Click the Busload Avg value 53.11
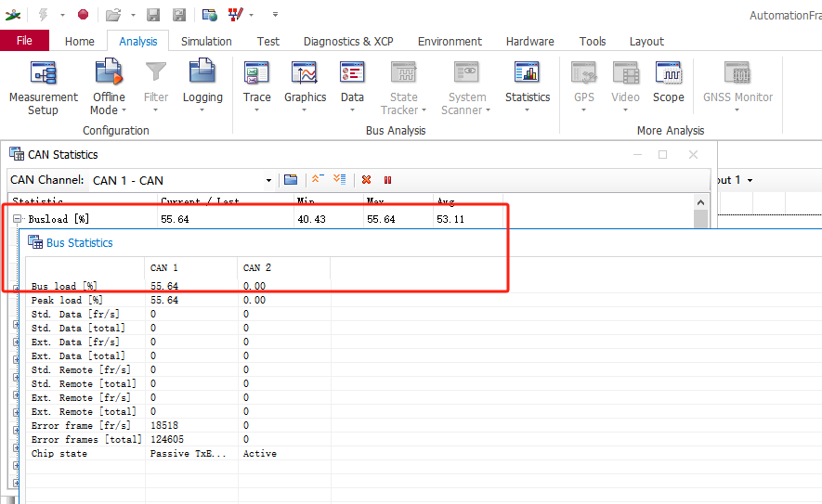The height and width of the screenshot is (504, 822). (x=450, y=219)
